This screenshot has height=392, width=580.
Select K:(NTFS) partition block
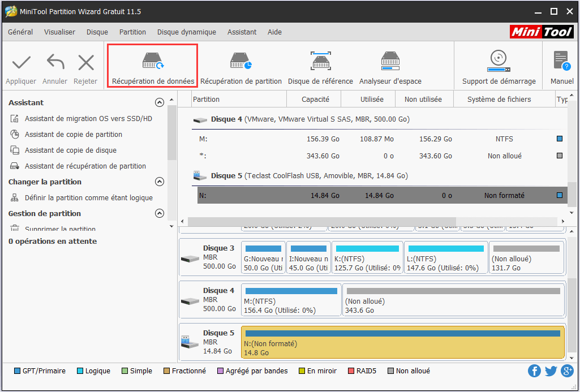(x=367, y=258)
